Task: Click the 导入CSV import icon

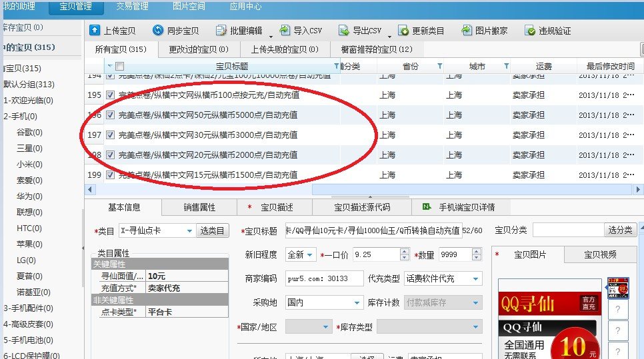Action: click(x=285, y=31)
